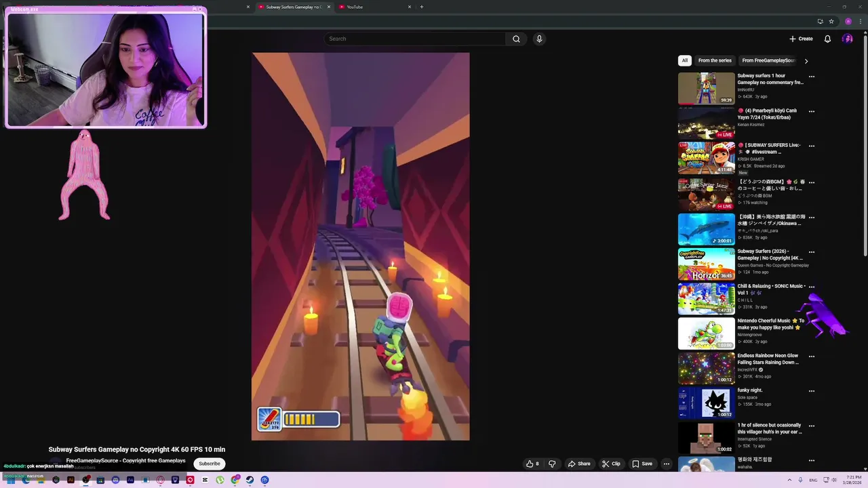
Task: Open Discord from the taskbar
Action: [115, 480]
